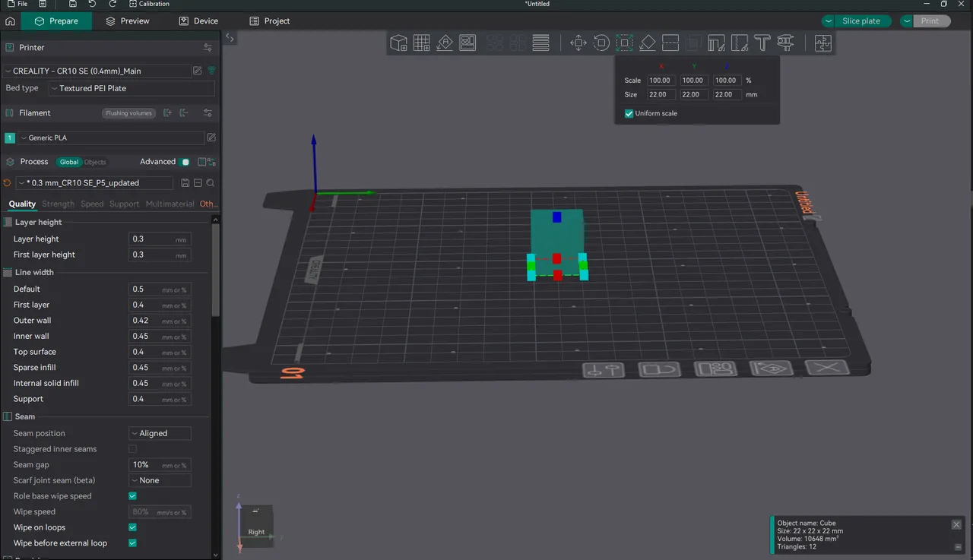Click the X scale input field
The width and height of the screenshot is (973, 560).
(660, 80)
